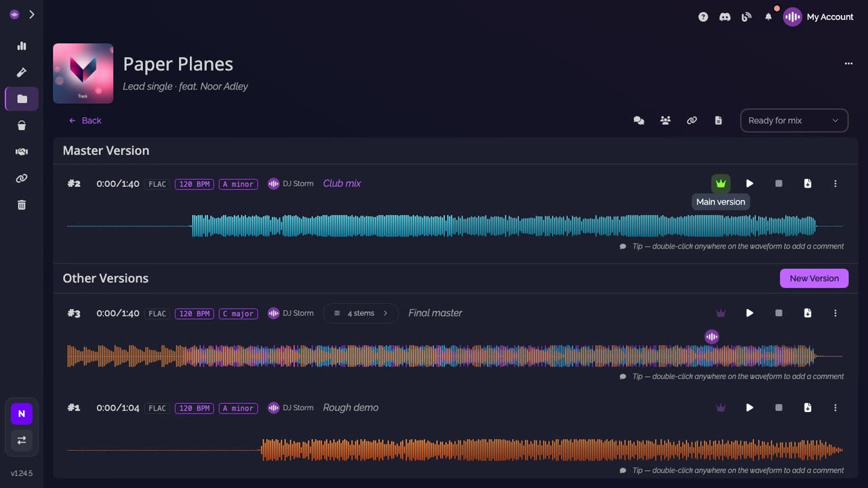Open the dashboard chart icon in sidebar
The image size is (868, 488).
coord(22,46)
